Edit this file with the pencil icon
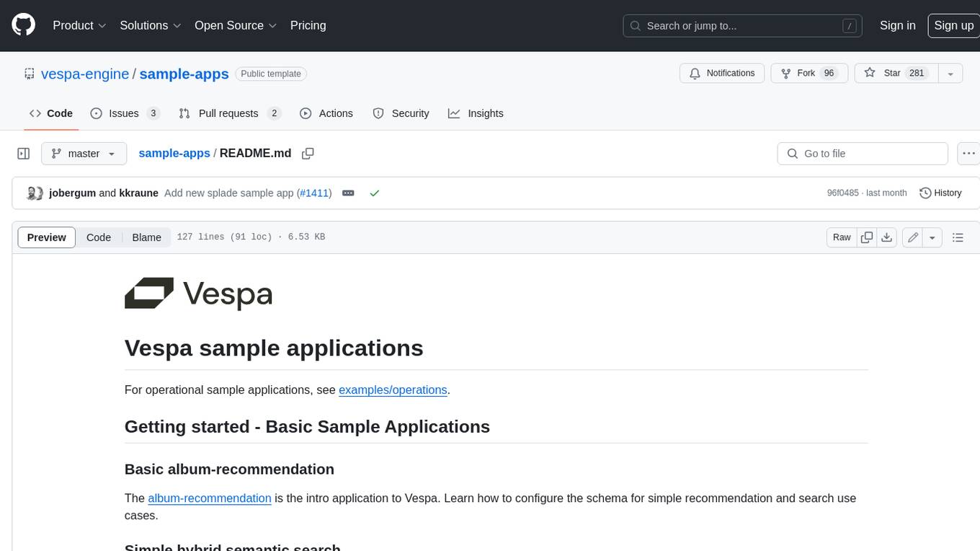This screenshot has width=980, height=551. click(x=913, y=237)
